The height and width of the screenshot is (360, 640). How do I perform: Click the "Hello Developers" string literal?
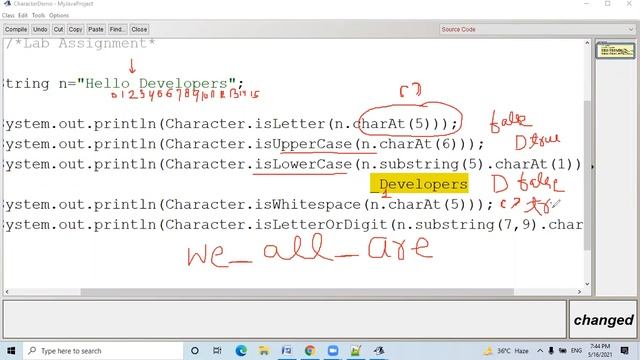click(156, 84)
